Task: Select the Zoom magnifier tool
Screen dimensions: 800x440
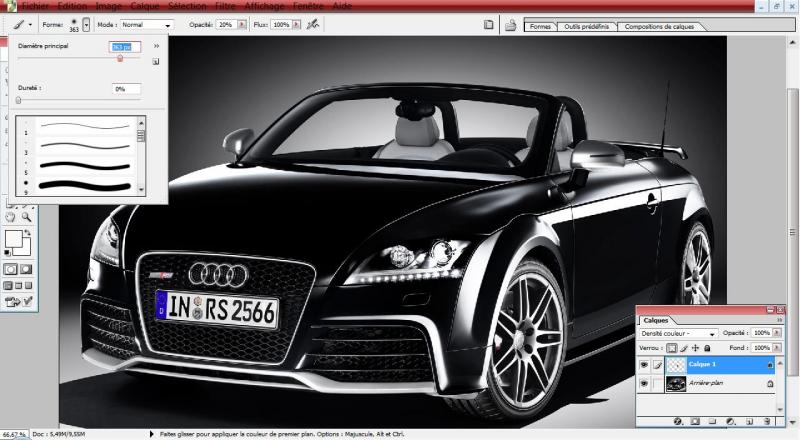Action: click(26, 217)
